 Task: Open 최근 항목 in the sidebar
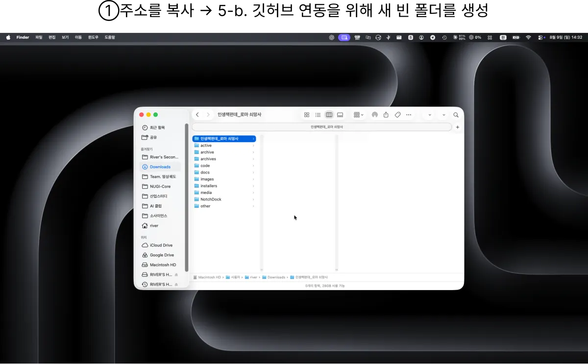(160, 127)
